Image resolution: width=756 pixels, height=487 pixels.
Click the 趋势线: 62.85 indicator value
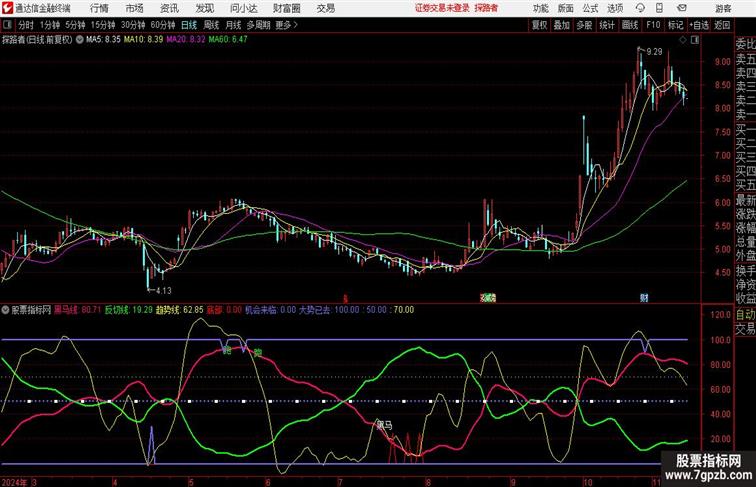pyautogui.click(x=179, y=310)
